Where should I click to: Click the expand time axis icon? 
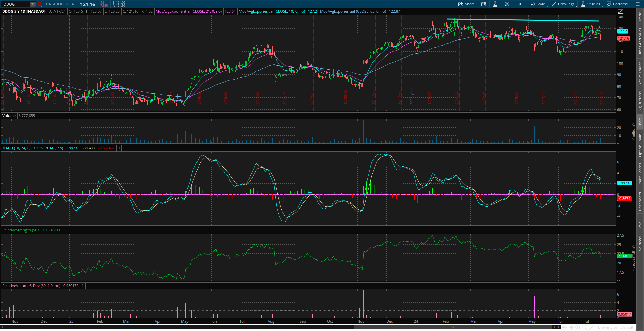click(565, 327)
